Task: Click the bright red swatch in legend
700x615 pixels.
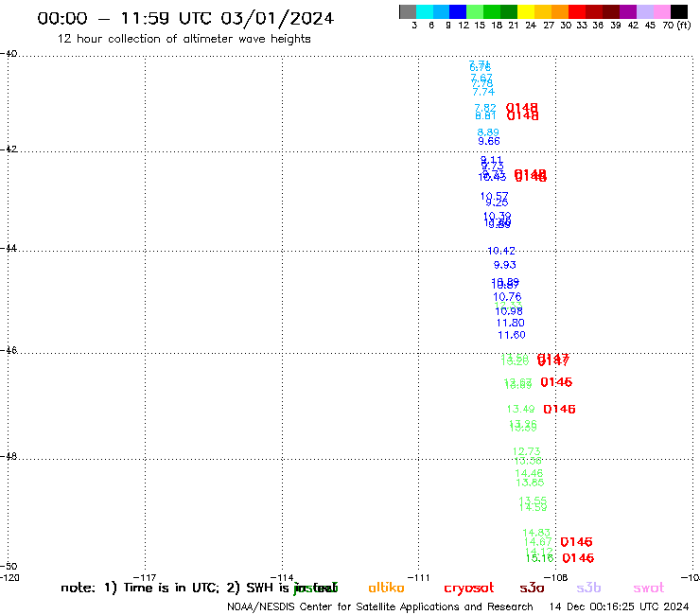Action: (577, 11)
